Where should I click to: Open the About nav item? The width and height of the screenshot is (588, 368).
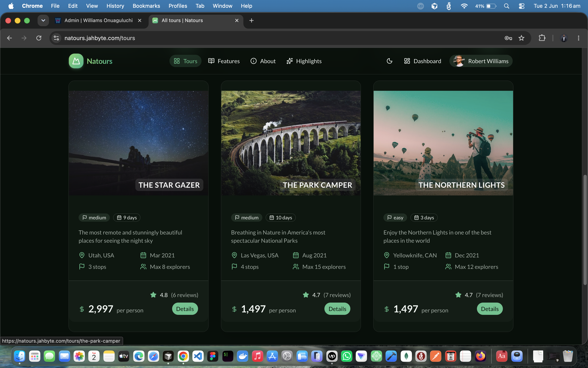click(263, 61)
